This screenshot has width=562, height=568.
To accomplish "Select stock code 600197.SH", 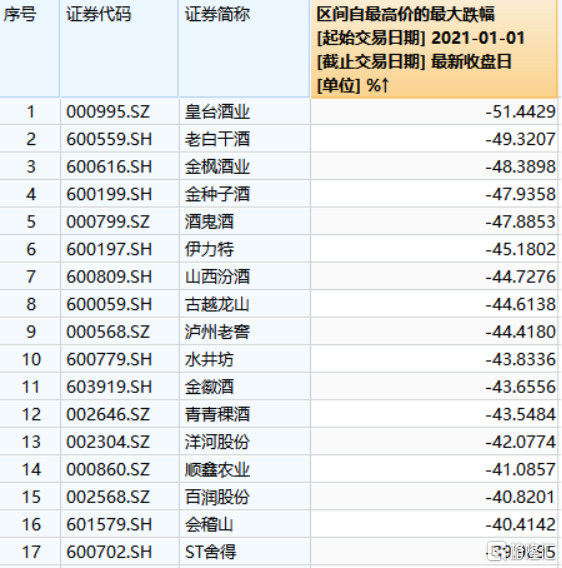I will [109, 249].
